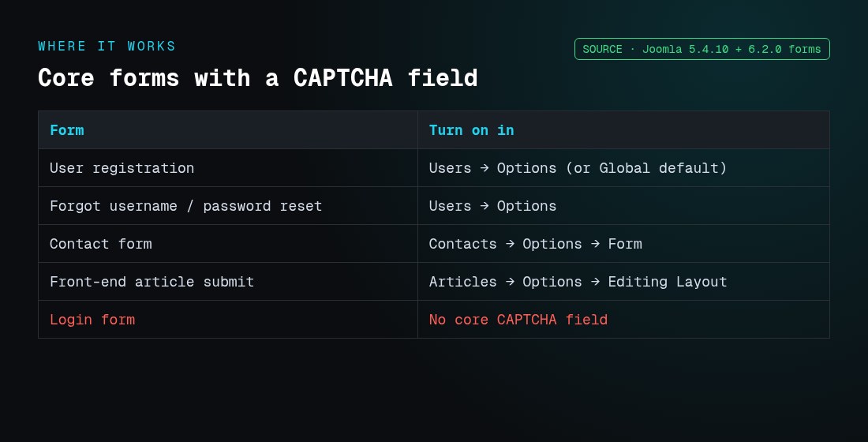Click the 'Users → Options' cell
Screen dimensions: 868x442
coord(623,206)
